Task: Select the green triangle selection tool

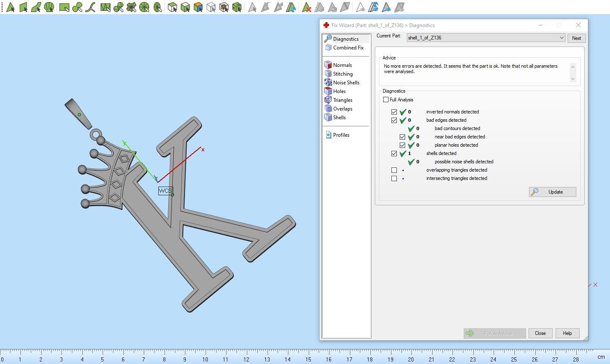Action: (10, 7)
